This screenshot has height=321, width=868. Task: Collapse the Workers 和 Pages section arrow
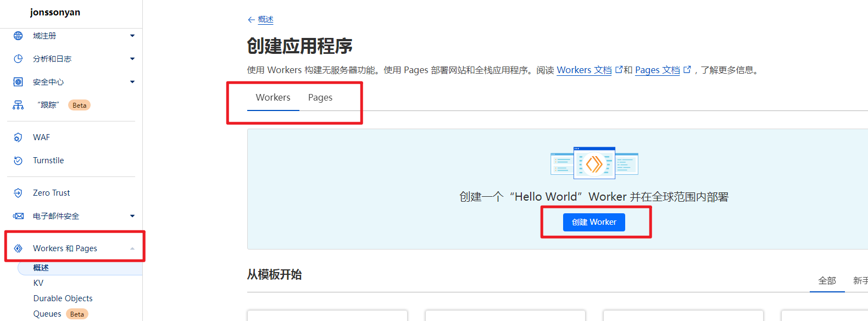[132, 248]
